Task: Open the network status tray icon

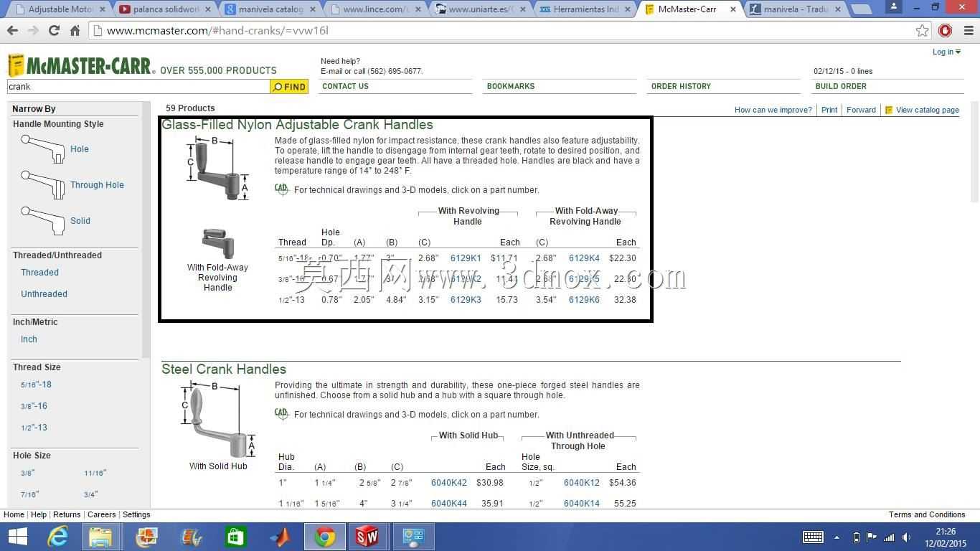Action: 889,537
